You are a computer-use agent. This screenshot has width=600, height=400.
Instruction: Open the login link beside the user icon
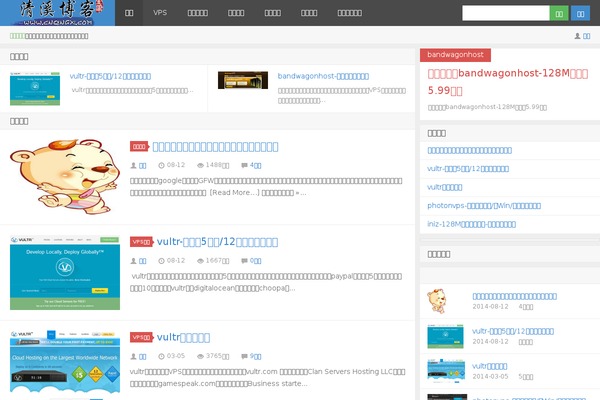coord(586,36)
